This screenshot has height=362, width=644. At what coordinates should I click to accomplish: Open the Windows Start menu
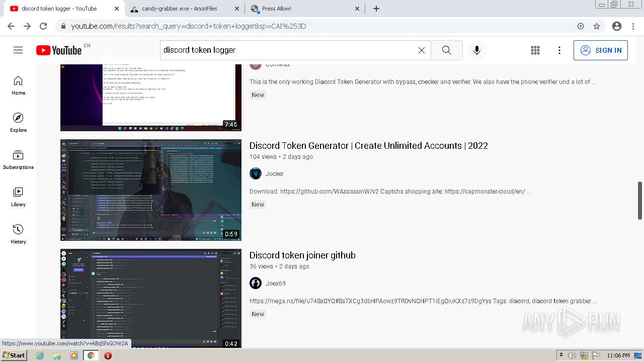tap(14, 355)
